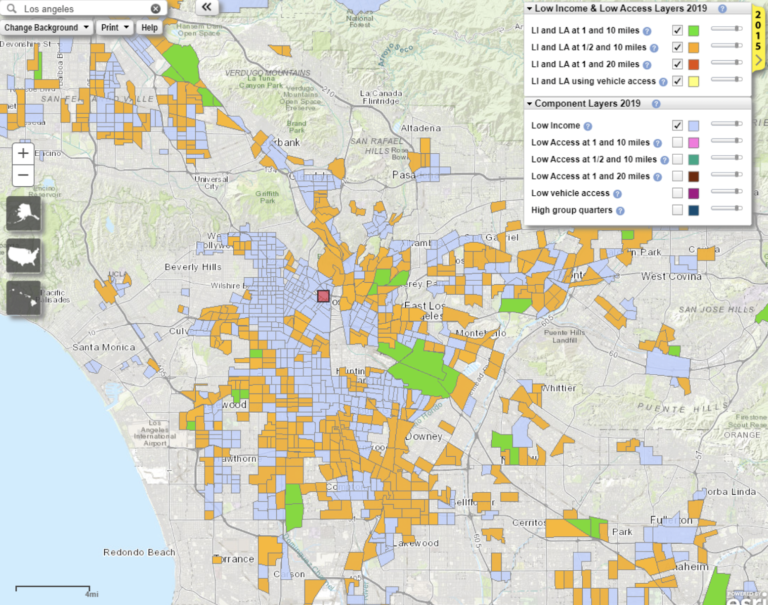Click the Redondo Beach map label
The width and height of the screenshot is (768, 605).
point(139,552)
